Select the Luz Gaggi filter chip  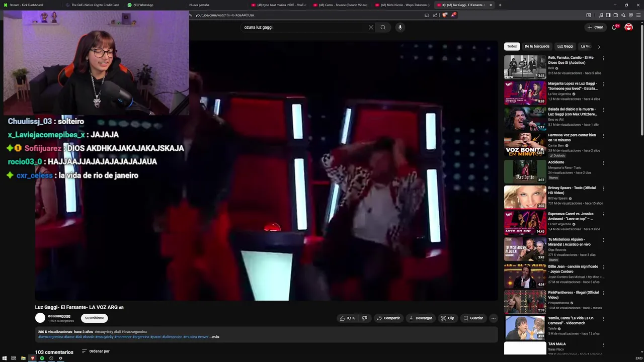coord(565,46)
